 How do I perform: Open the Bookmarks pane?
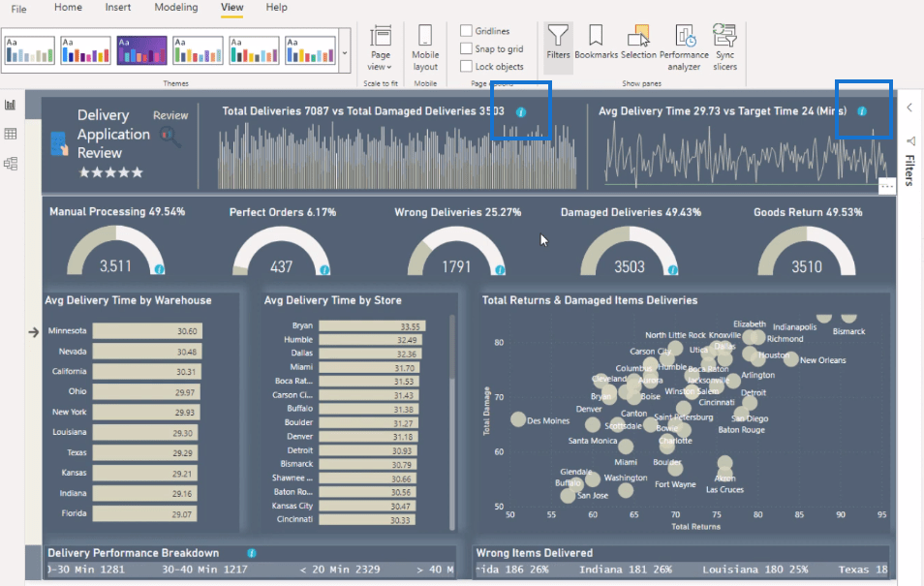[596, 43]
